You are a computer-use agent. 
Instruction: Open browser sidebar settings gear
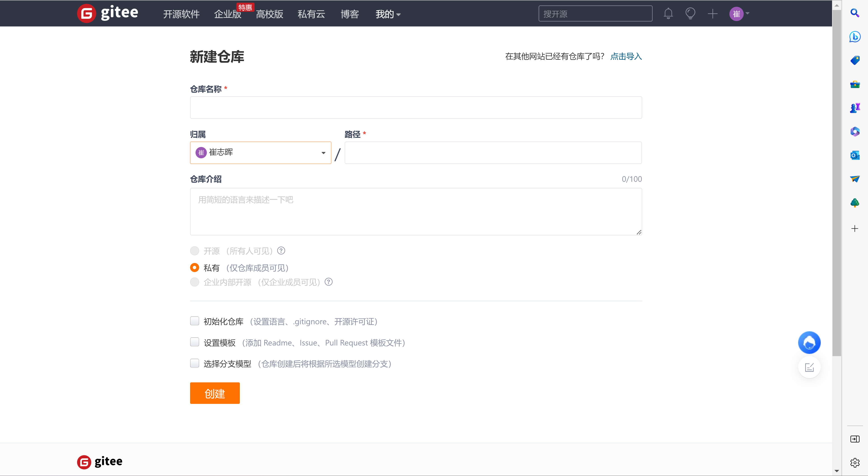point(854,462)
